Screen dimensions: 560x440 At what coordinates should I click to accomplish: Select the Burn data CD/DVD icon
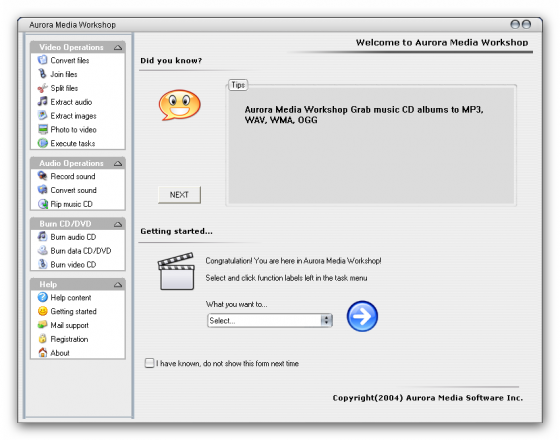[42, 250]
